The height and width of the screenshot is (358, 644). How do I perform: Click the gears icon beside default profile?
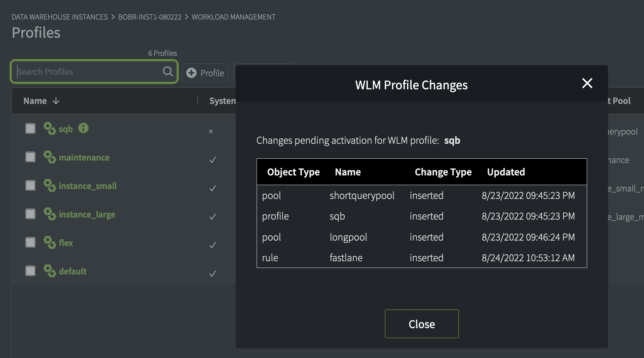(x=49, y=271)
